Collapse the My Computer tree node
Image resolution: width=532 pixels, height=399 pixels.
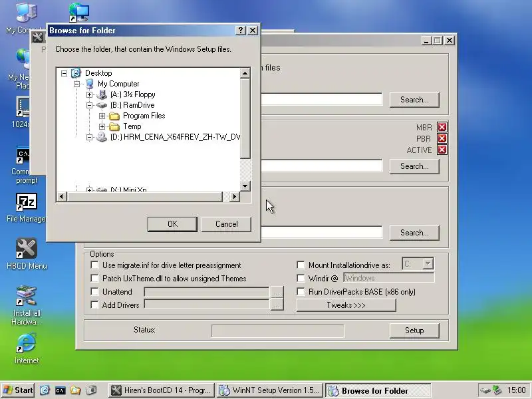point(76,84)
